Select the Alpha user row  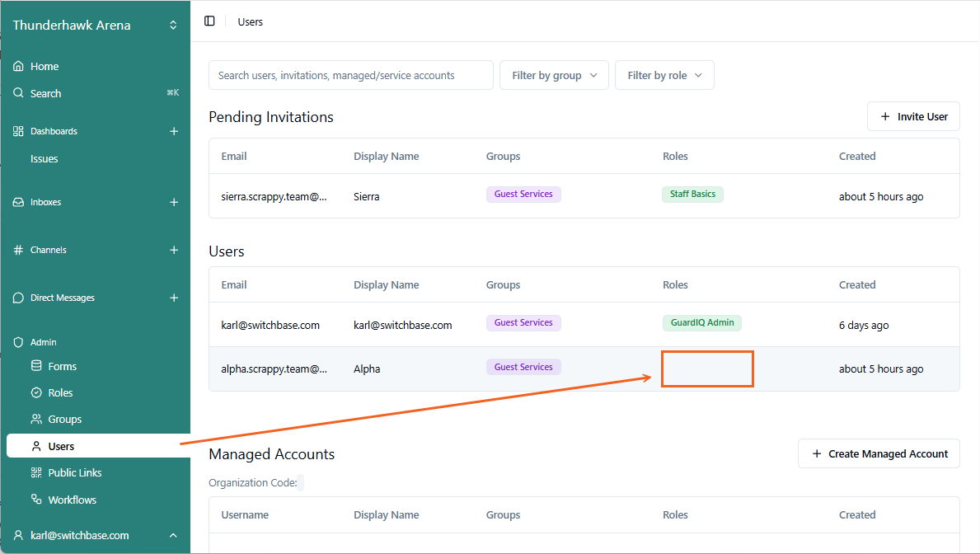point(367,369)
